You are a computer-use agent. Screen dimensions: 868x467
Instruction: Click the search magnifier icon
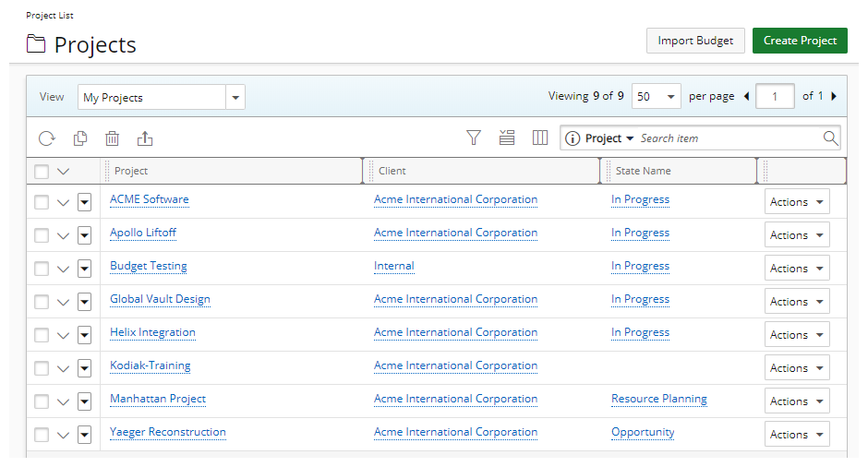tap(830, 138)
